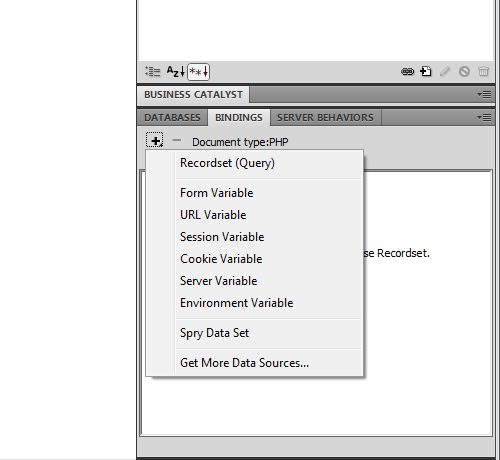
Task: Click the attach style sheet chain icon
Action: click(x=407, y=72)
